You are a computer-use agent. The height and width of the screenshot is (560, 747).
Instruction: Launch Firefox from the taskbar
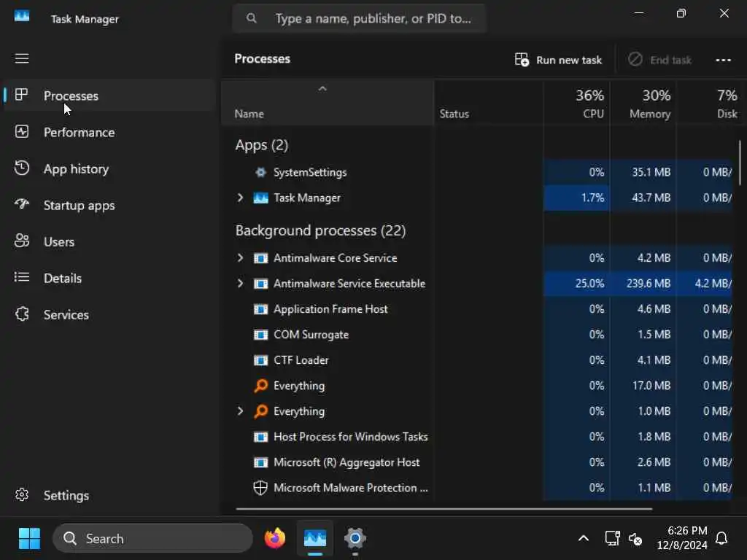[x=275, y=539]
